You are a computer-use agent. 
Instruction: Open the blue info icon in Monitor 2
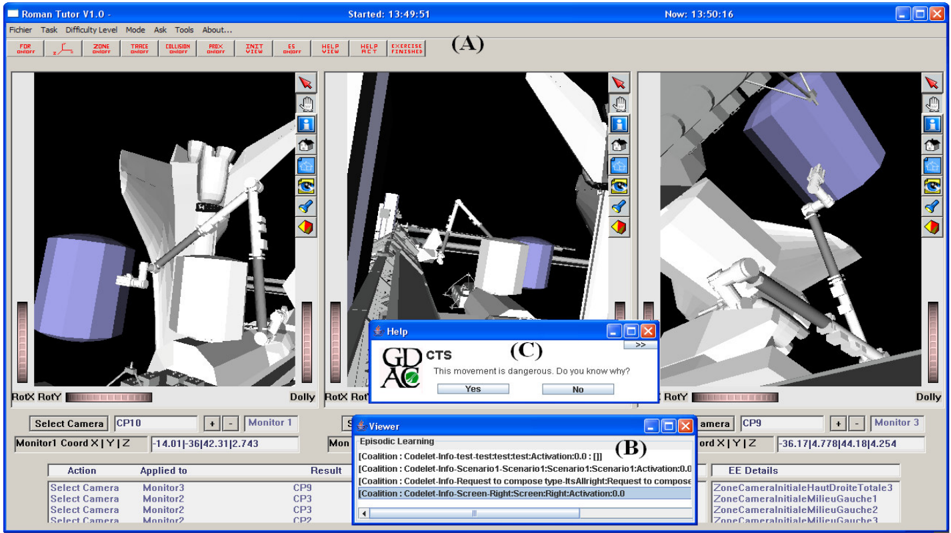click(x=619, y=124)
